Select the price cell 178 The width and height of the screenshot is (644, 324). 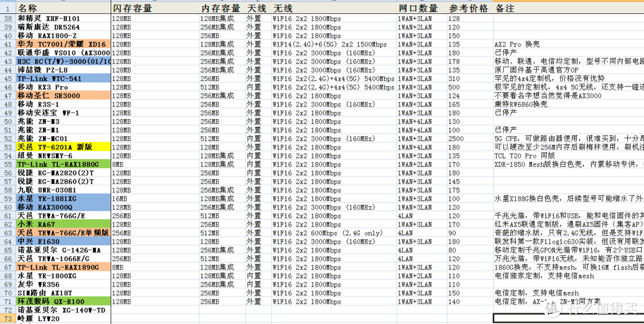[x=470, y=61]
